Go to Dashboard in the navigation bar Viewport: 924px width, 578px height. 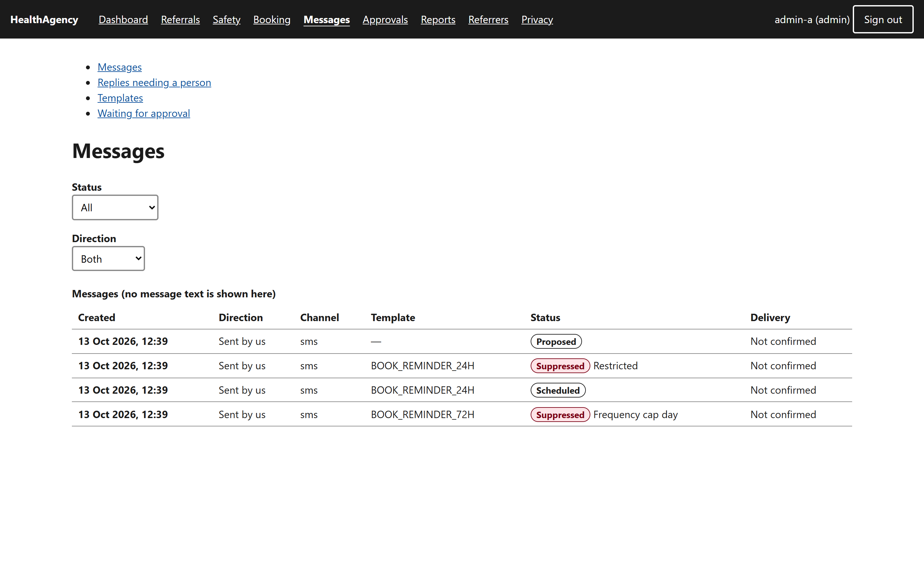pyautogui.click(x=123, y=20)
